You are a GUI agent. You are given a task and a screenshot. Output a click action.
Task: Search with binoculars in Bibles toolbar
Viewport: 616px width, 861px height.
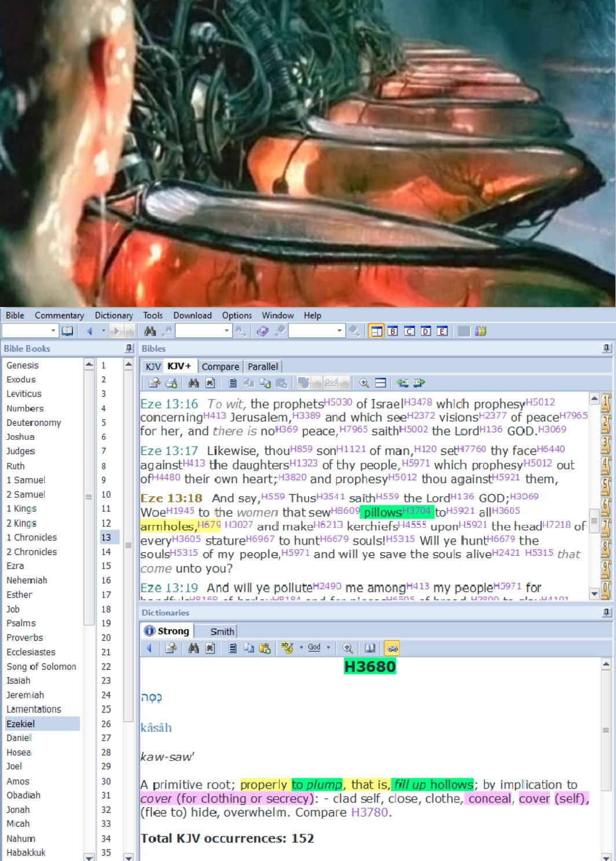(193, 383)
